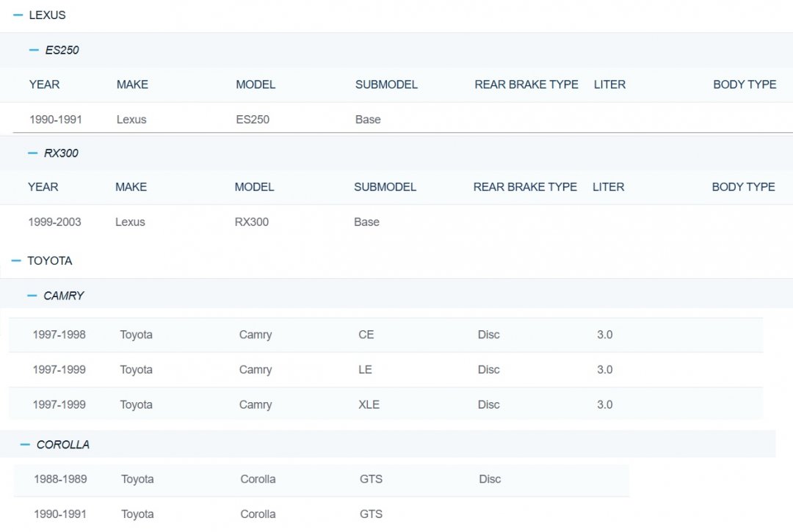Screen dimensions: 793x532
Task: Click SUBMODEL column header in RX300 table
Action: tap(385, 187)
